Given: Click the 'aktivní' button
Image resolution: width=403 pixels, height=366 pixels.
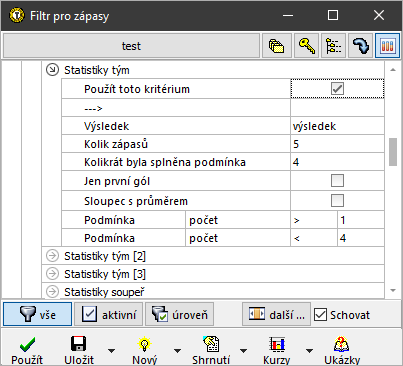Looking at the screenshot, I should coord(109,314).
